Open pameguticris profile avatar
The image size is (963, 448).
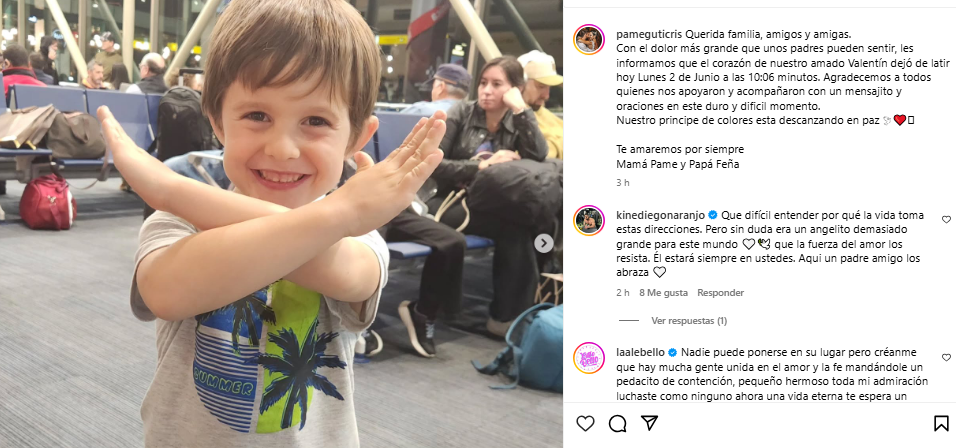tap(589, 40)
